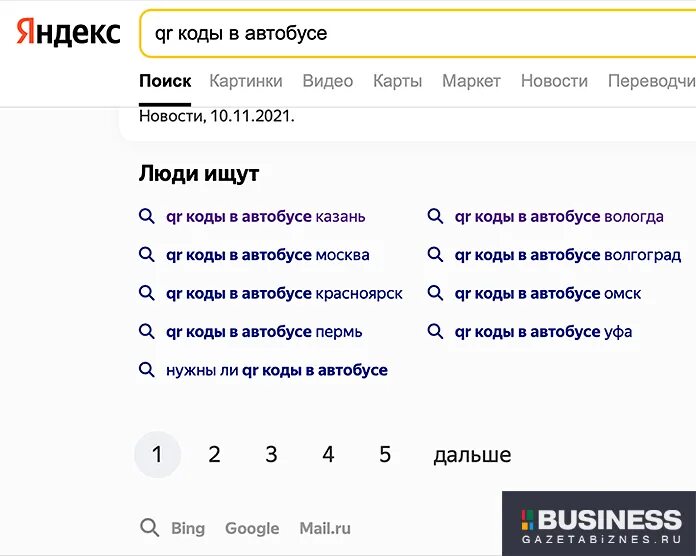
Task: Click magnifier icon beside нужны ли suggestion
Action: pyautogui.click(x=146, y=370)
